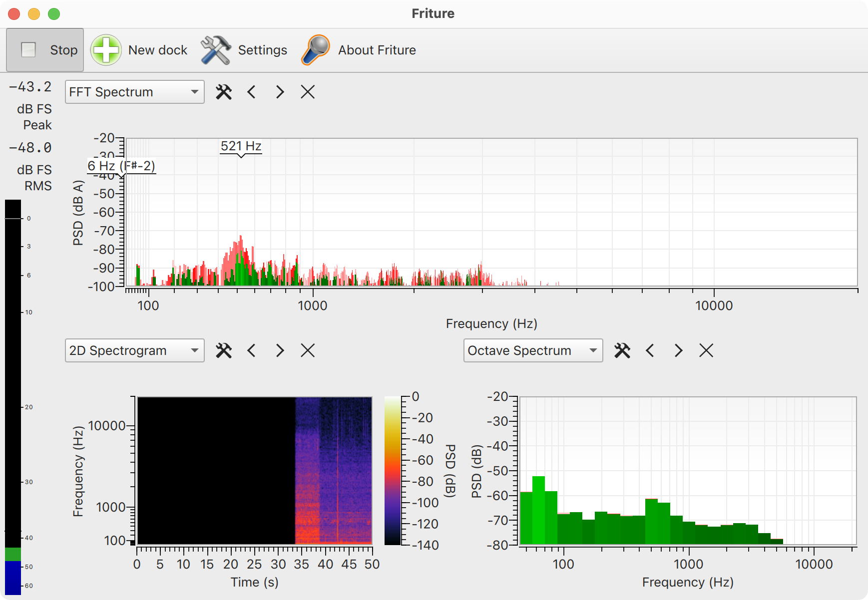Move the 2D Spectrogram dock to previous position
This screenshot has width=868, height=600.
(252, 350)
